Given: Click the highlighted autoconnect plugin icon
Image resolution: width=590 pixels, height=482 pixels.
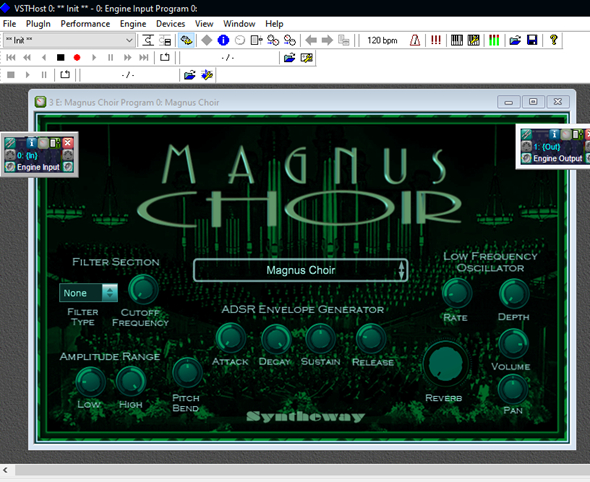Looking at the screenshot, I should coord(186,40).
